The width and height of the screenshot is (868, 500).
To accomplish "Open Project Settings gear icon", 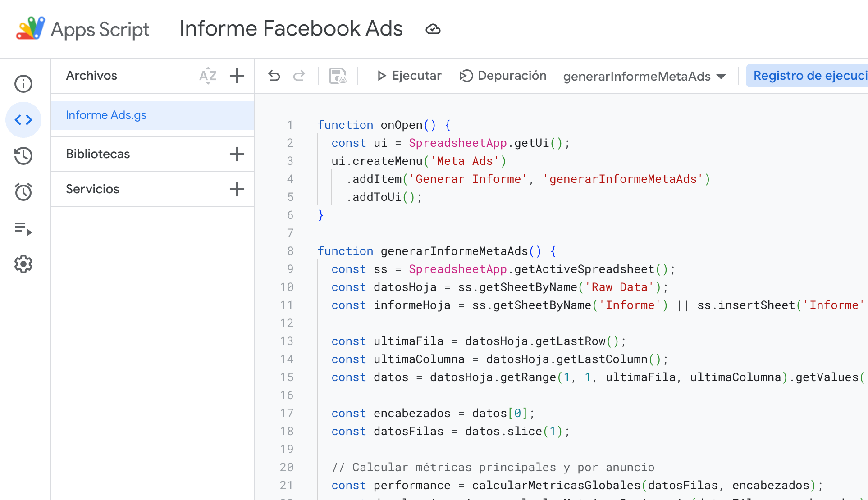I will [x=23, y=264].
